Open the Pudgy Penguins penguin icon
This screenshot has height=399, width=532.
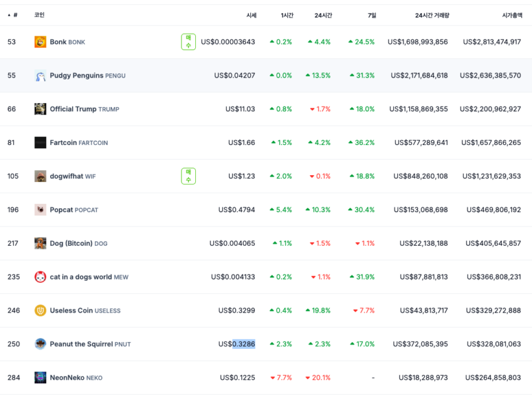(x=40, y=76)
